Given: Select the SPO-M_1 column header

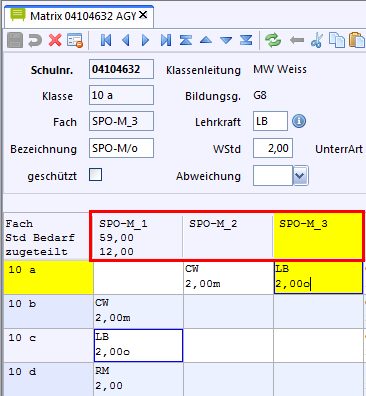Looking at the screenshot, I should point(137,237).
